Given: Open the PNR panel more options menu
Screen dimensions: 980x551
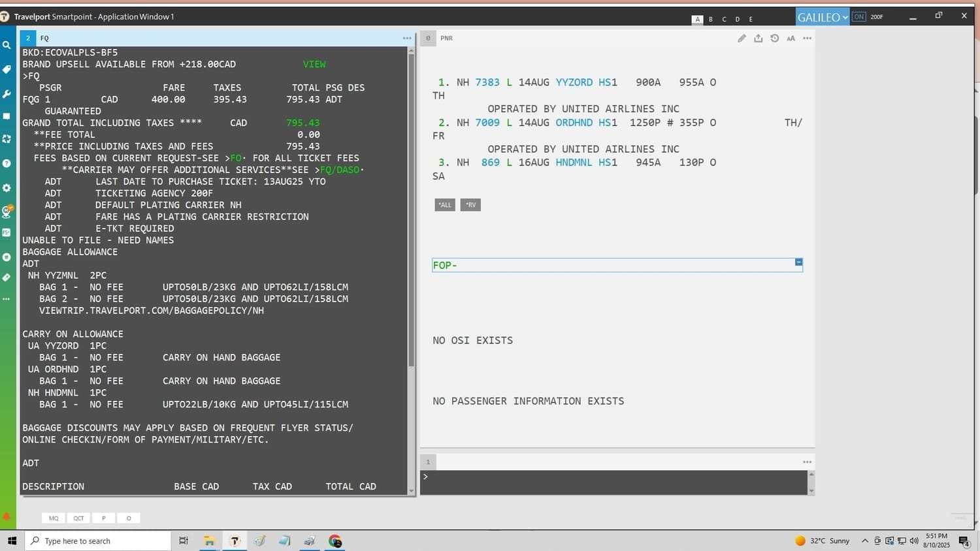Looking at the screenshot, I should (808, 39).
